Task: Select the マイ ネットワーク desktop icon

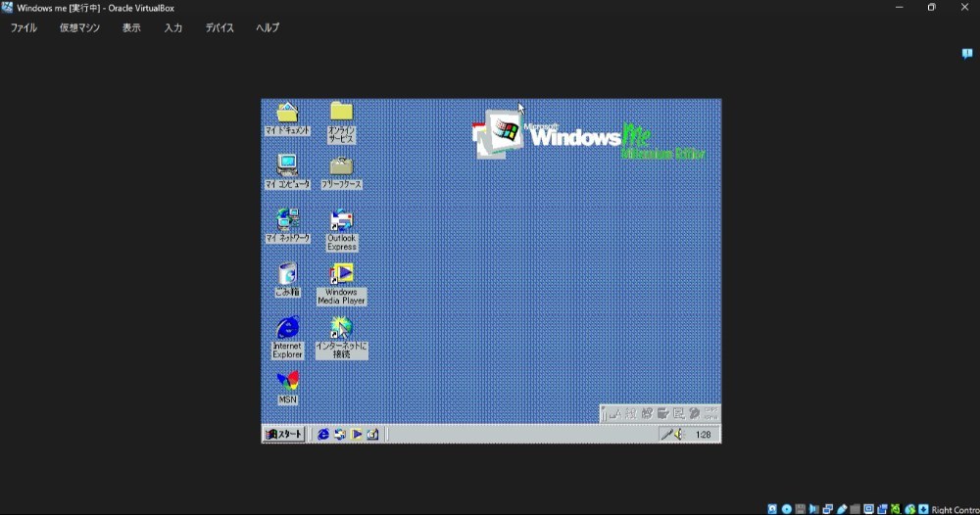Action: (287, 226)
